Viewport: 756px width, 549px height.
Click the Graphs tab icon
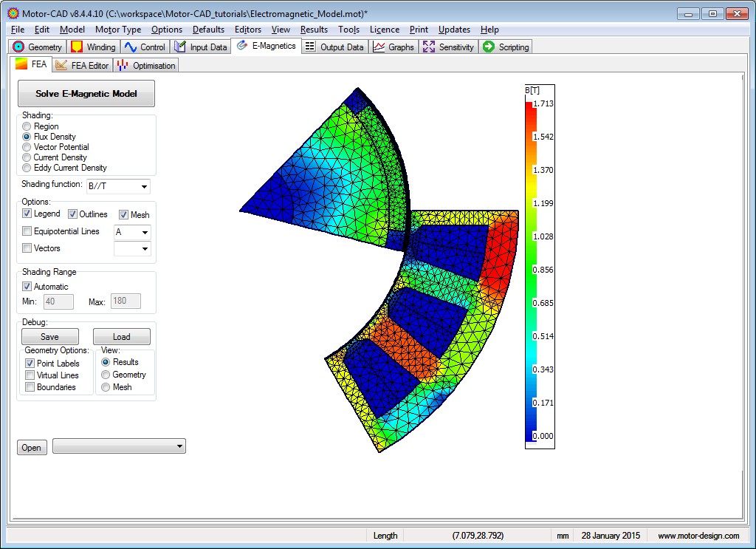[379, 47]
